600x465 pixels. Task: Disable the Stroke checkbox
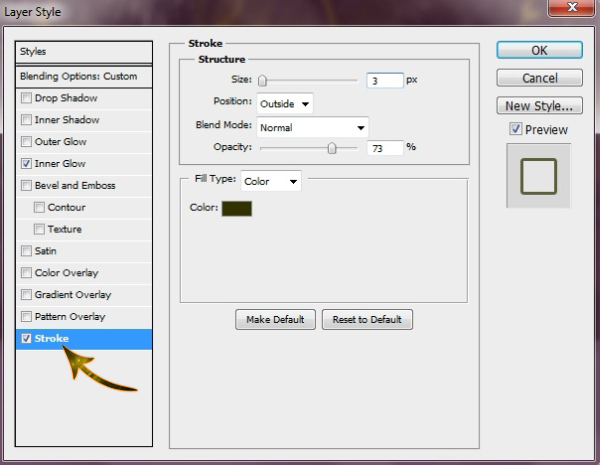[x=26, y=339]
